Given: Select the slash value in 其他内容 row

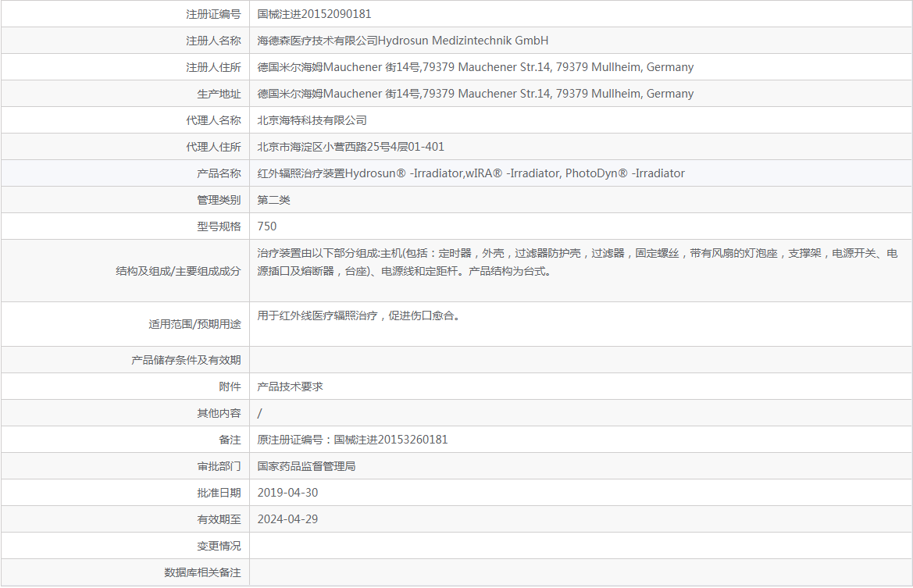Looking at the screenshot, I should click(260, 413).
